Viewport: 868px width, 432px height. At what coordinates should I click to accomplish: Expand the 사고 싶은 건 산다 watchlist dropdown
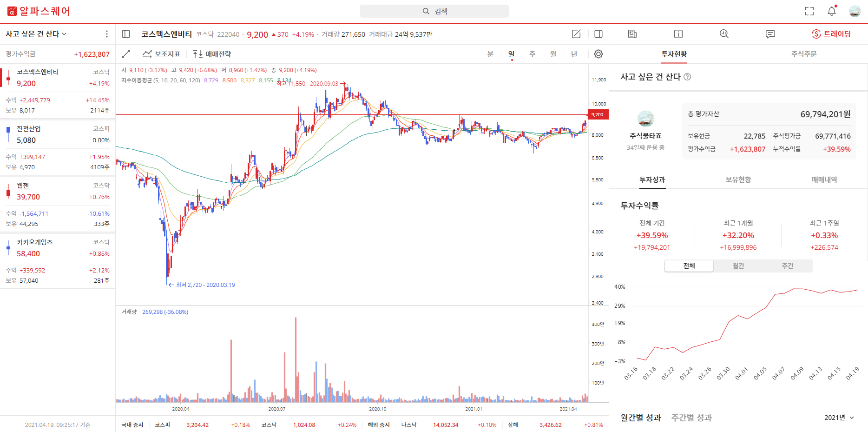click(36, 34)
